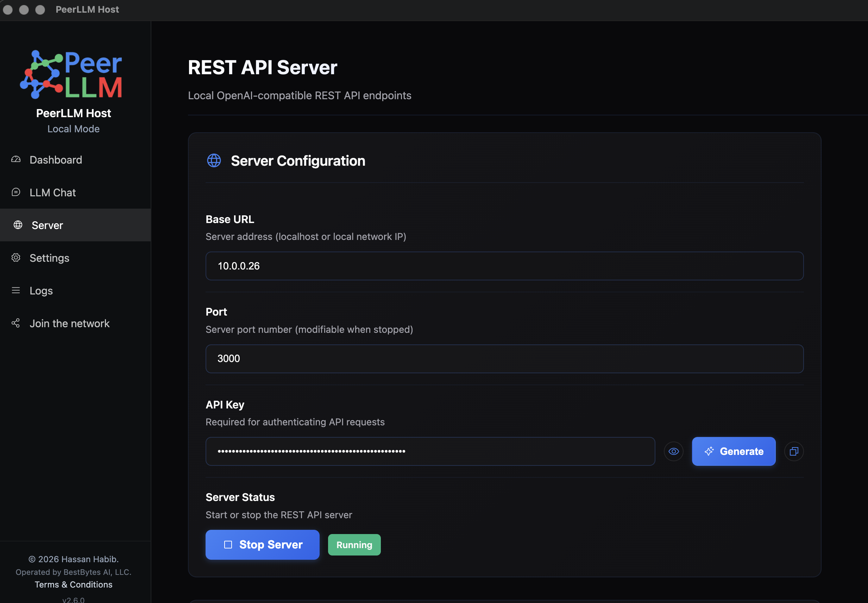Click 'Server port number (modifiable when stopped)' text
The height and width of the screenshot is (603, 868).
point(309,329)
